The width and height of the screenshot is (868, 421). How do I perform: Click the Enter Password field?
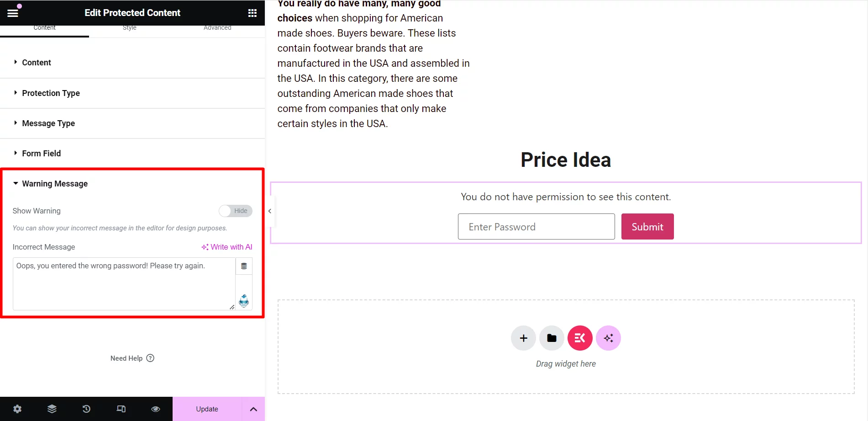coord(537,227)
